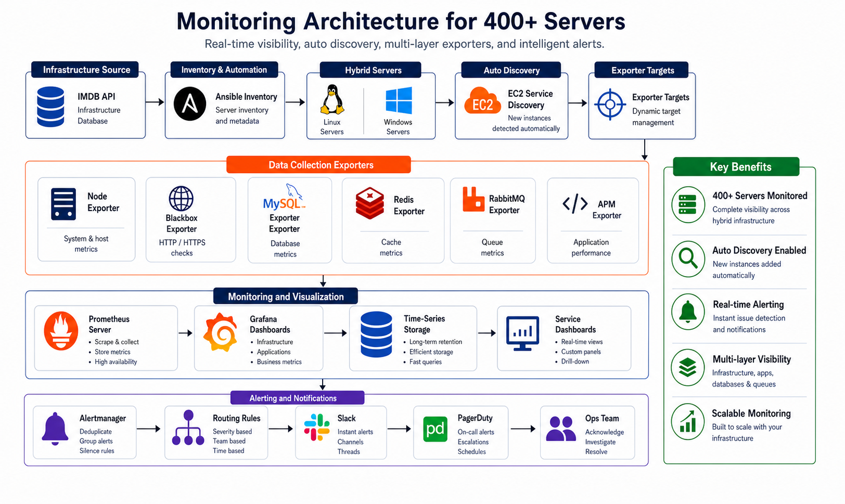Click the Redis Exporter cube icon
845x504 pixels.
tap(370, 203)
